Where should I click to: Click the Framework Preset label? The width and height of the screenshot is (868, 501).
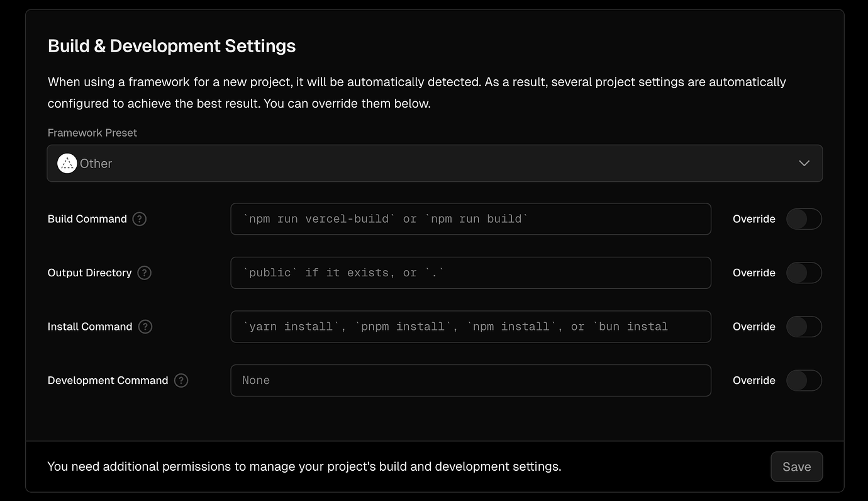92,133
